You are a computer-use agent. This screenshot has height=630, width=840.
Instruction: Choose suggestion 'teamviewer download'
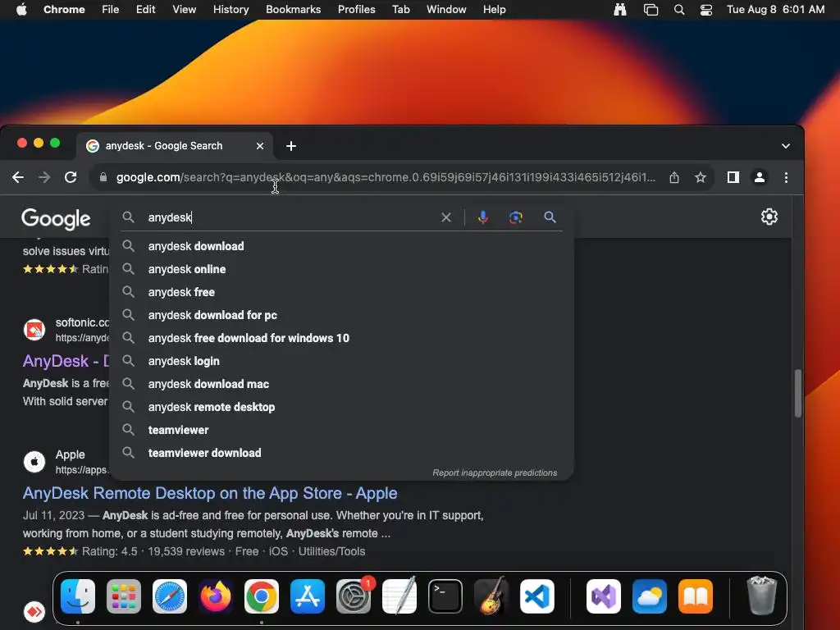[342, 453]
